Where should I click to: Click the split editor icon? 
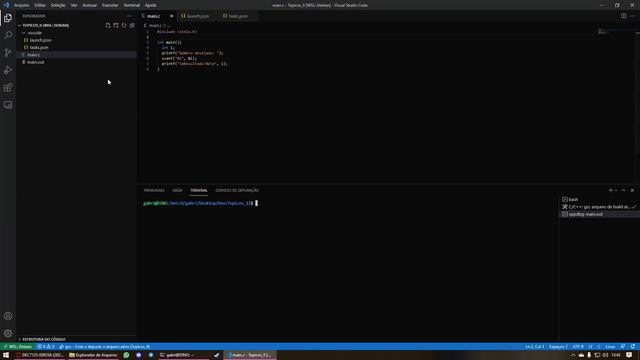coord(624,16)
